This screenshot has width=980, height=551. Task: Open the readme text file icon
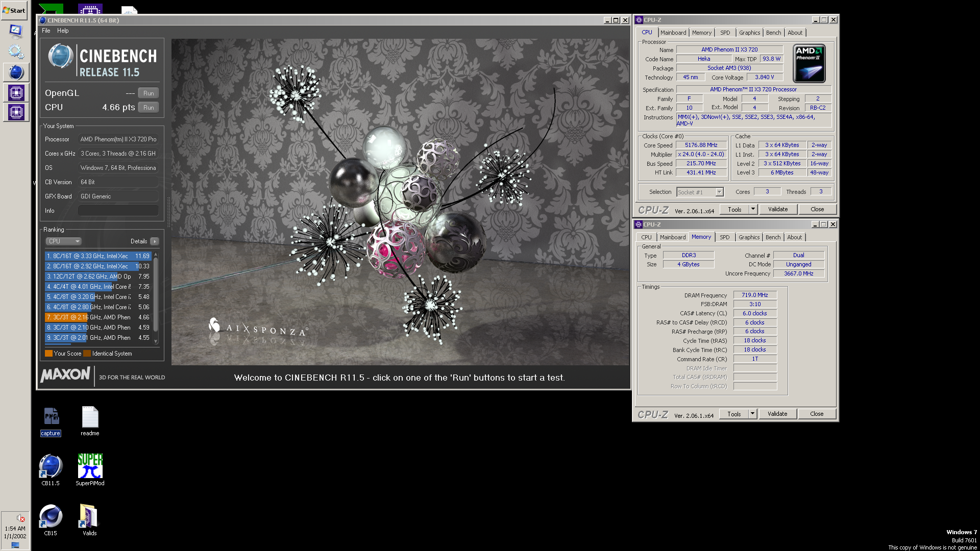point(90,421)
